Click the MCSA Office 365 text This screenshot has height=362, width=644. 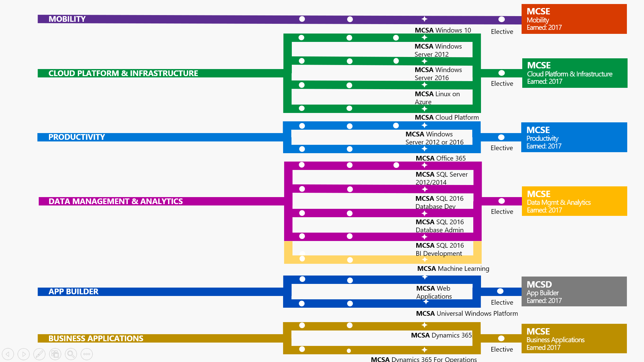pyautogui.click(x=440, y=158)
